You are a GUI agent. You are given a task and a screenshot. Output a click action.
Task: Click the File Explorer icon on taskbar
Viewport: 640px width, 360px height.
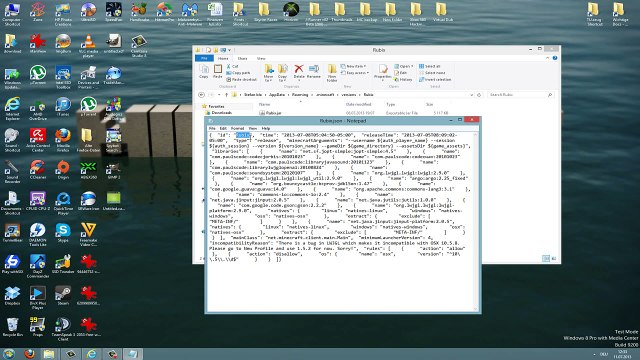pyautogui.click(x=49, y=354)
